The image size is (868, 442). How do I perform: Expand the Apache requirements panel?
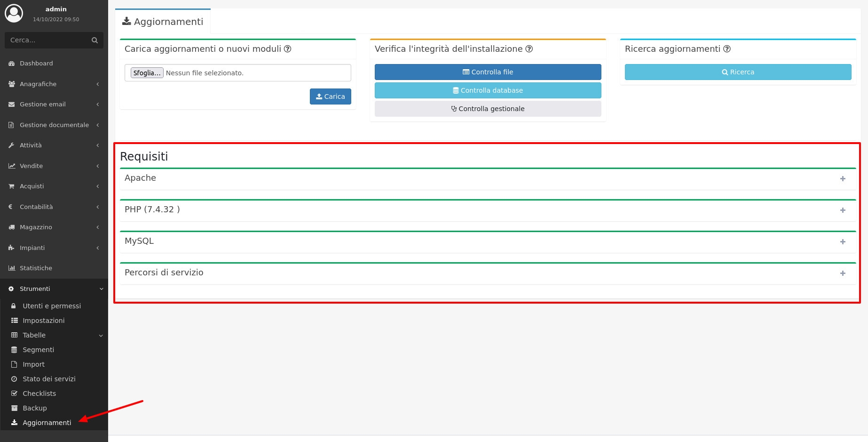(x=843, y=179)
